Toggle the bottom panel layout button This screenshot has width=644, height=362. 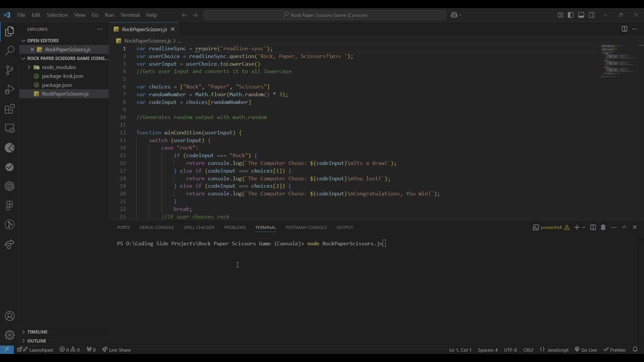point(581,15)
